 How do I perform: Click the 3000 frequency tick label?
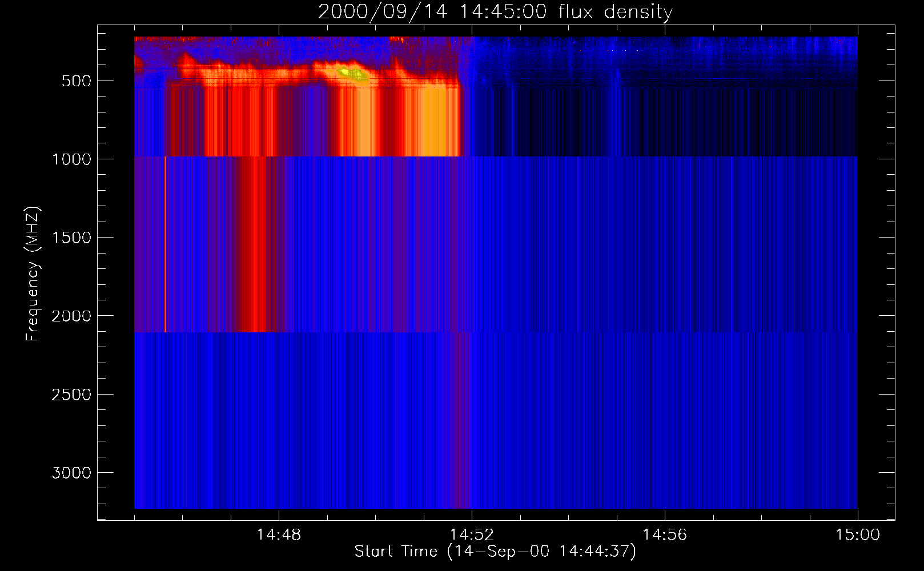(x=71, y=473)
